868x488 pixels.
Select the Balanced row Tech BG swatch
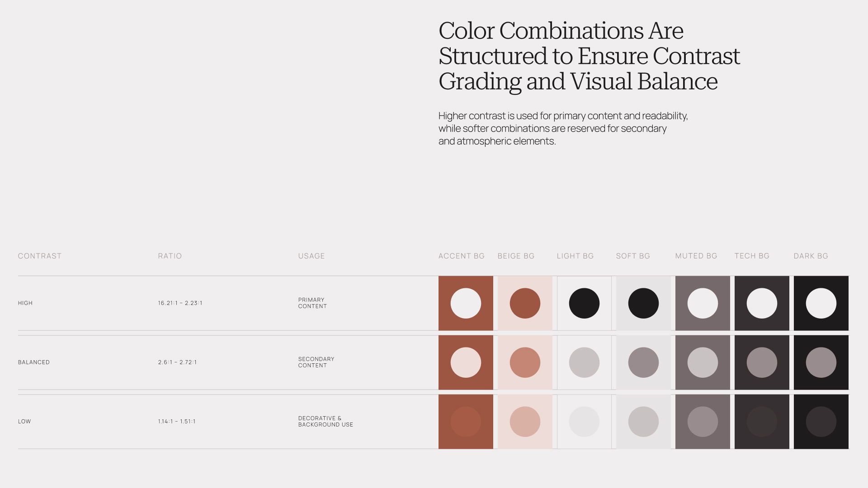pyautogui.click(x=762, y=362)
